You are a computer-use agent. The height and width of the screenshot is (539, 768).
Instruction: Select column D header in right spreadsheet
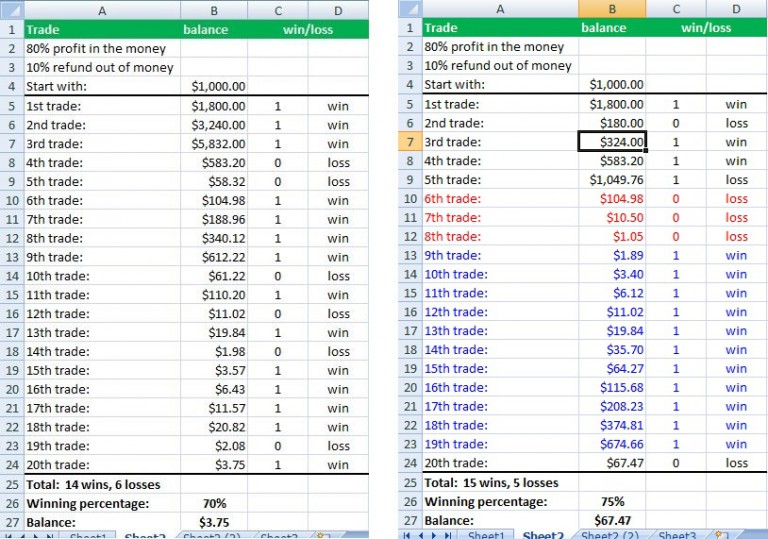[x=736, y=9]
